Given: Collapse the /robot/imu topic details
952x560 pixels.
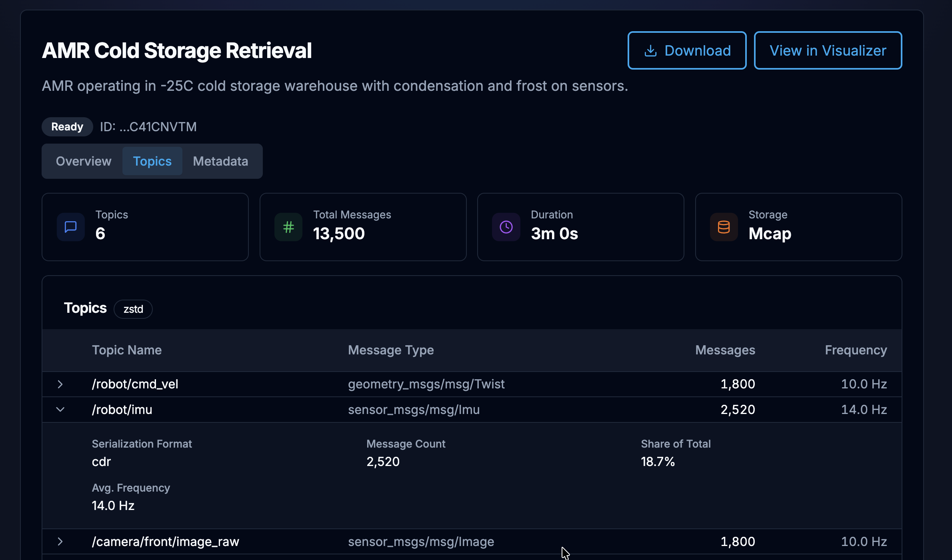Looking at the screenshot, I should point(60,409).
